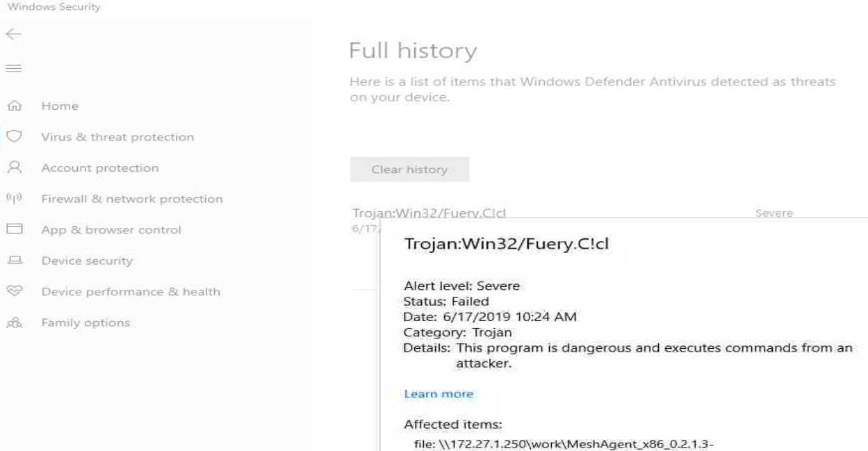Open Device performance & health
Screen dimensions: 868x451
coord(131,292)
